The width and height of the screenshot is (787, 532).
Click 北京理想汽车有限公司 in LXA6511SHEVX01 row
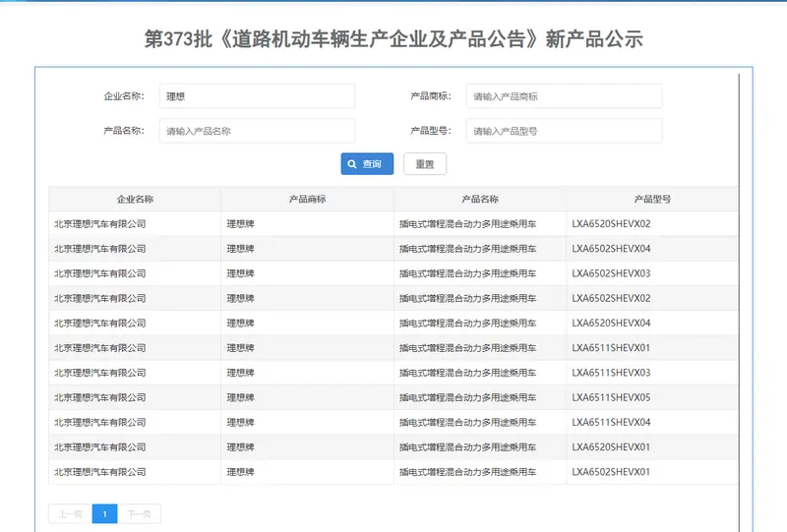100,348
